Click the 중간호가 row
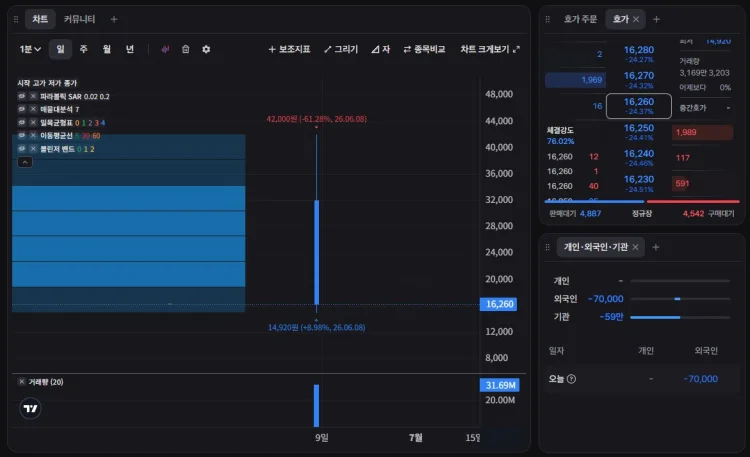 [x=705, y=108]
